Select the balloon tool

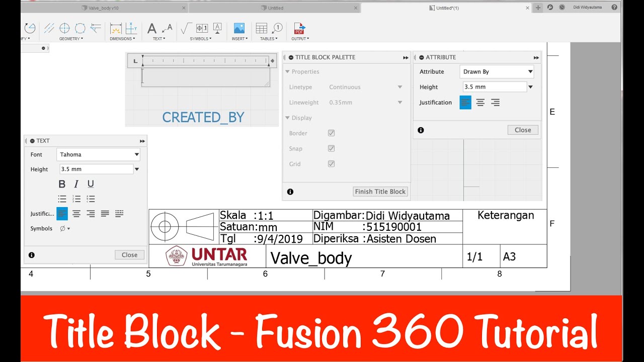click(x=277, y=28)
